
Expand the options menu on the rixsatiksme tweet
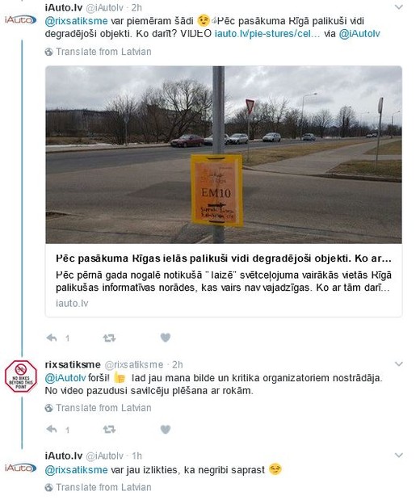pyautogui.click(x=398, y=363)
